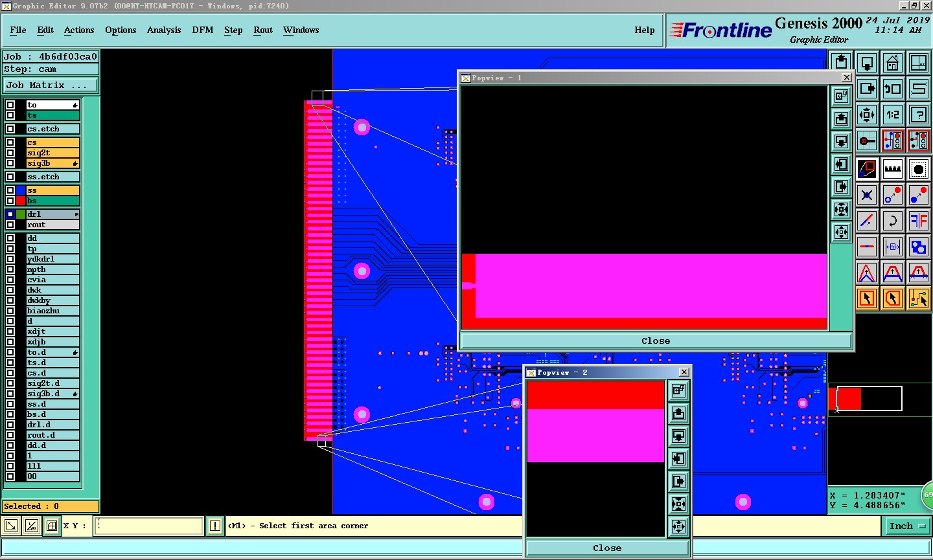Open the Inch units dropdown
This screenshot has width=933, height=560.
pos(906,526)
